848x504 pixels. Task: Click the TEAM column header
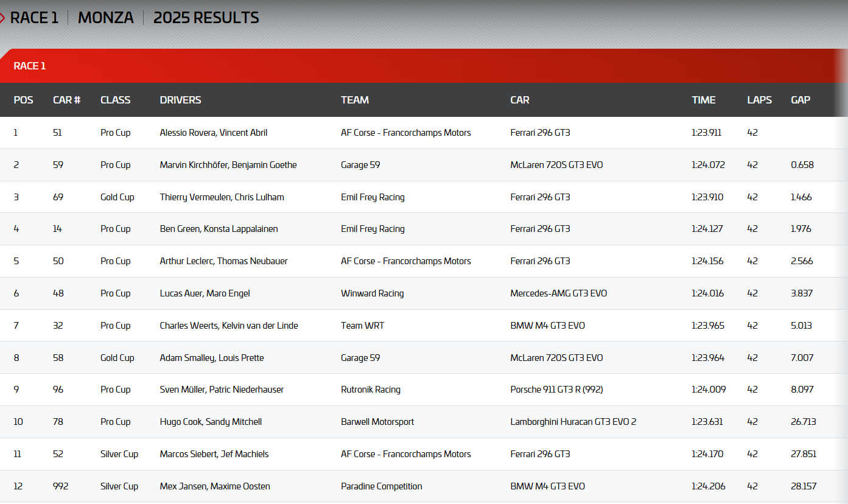(x=355, y=100)
